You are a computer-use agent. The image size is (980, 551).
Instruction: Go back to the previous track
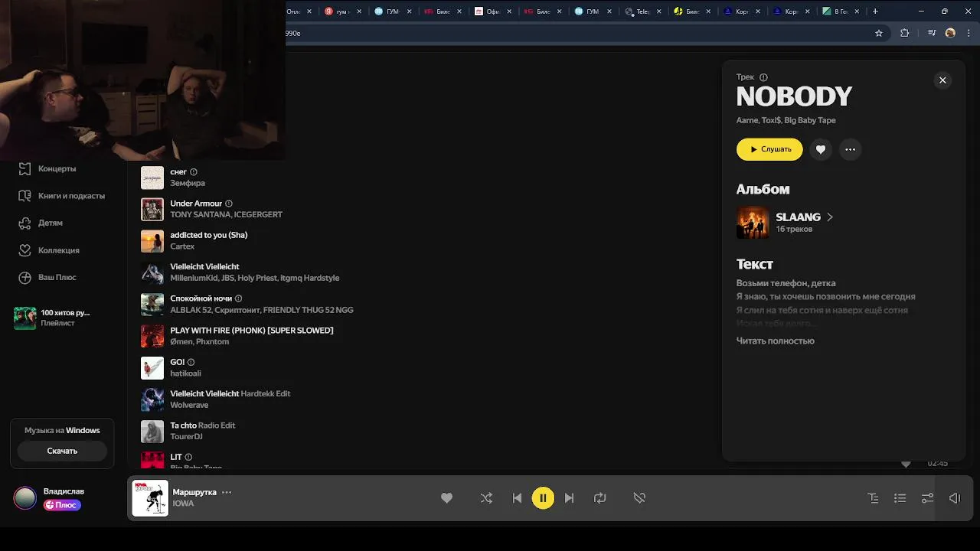(517, 498)
